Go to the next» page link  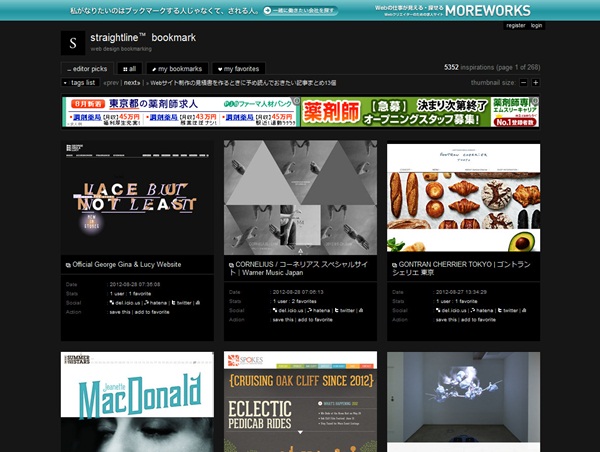pos(132,83)
